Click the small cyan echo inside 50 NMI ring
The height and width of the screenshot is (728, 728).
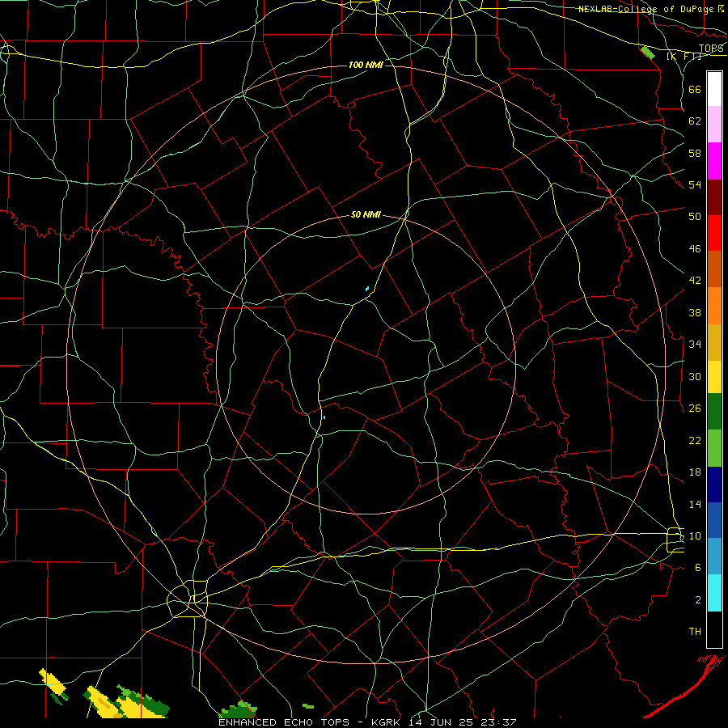(x=367, y=289)
